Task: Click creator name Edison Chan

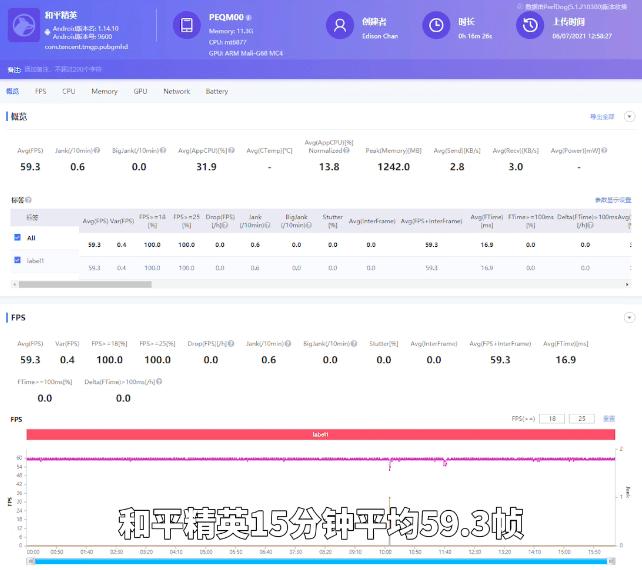Action: tap(380, 36)
